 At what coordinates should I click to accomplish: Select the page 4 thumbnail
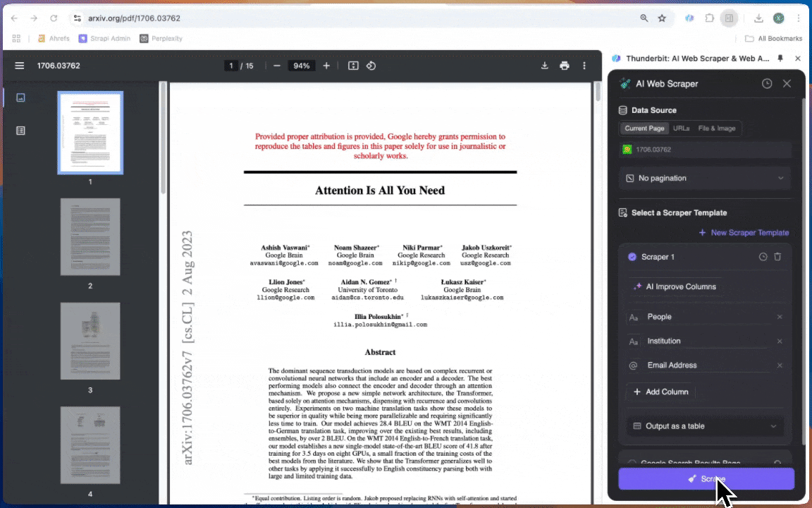90,445
